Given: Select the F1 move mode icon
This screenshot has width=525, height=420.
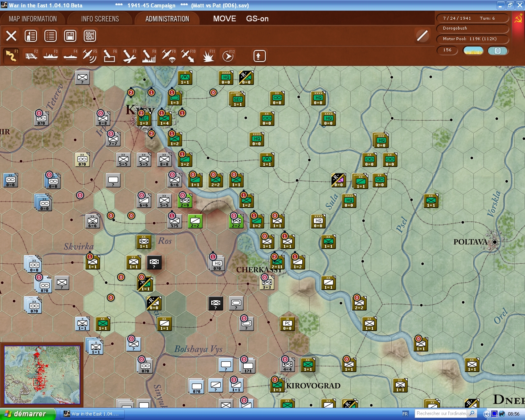Looking at the screenshot, I should pyautogui.click(x=11, y=56).
